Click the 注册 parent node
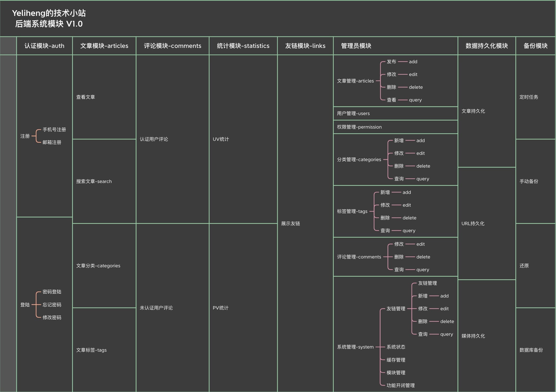The width and height of the screenshot is (556, 392). [x=25, y=136]
